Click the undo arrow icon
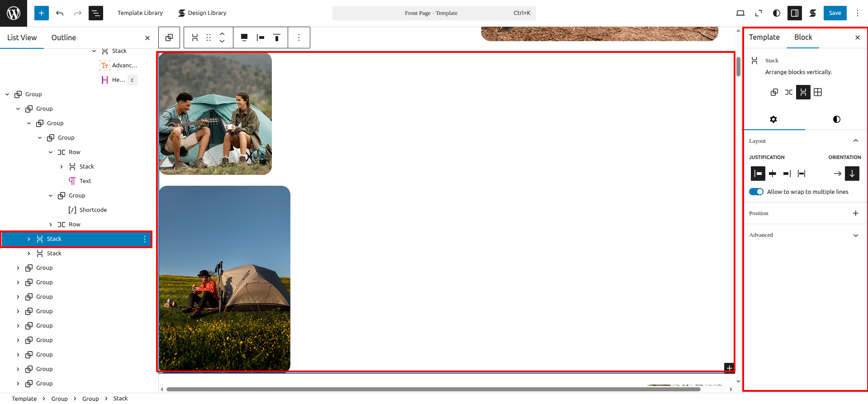The width and height of the screenshot is (868, 404). (x=60, y=13)
